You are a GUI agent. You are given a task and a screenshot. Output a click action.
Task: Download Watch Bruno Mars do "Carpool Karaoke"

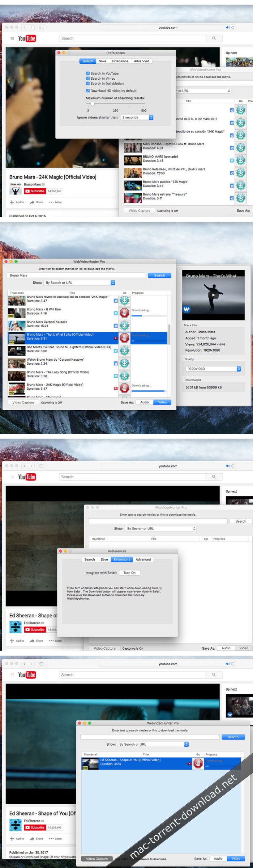125,363
